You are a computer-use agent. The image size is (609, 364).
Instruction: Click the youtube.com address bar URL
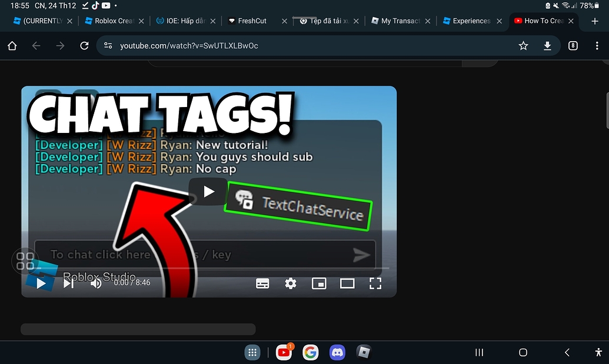[x=189, y=46]
